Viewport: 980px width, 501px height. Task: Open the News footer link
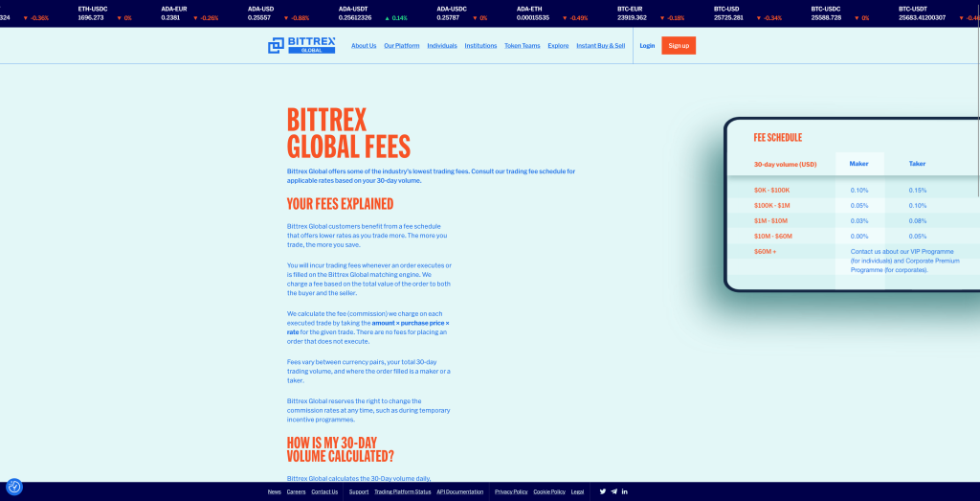275,491
